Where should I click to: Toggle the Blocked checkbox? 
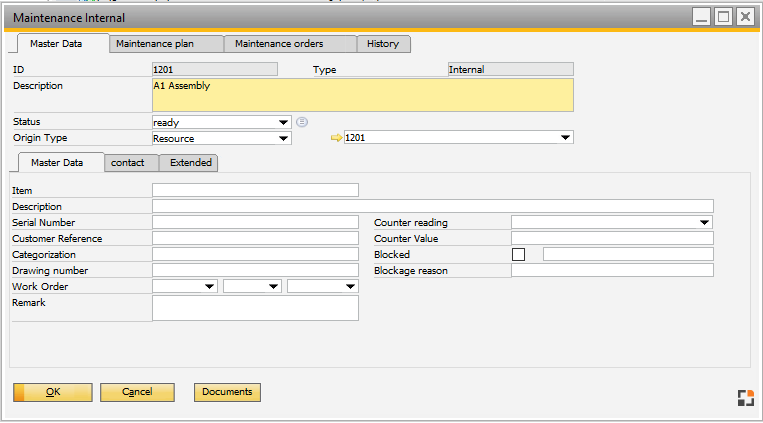(x=518, y=255)
